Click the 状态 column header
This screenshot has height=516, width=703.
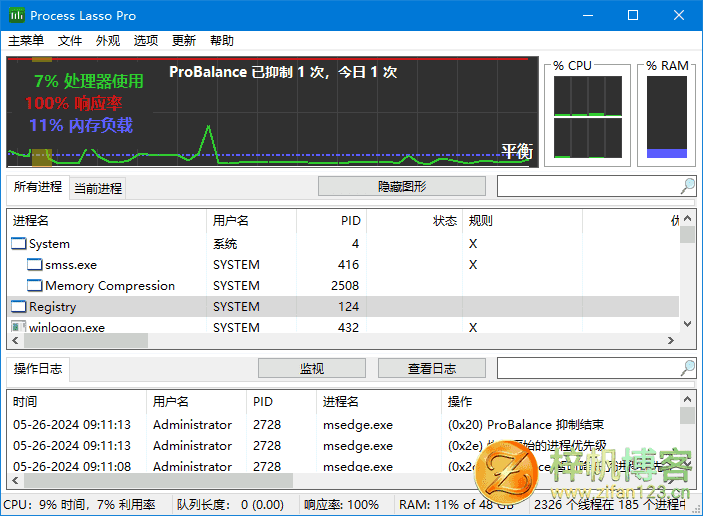(x=414, y=221)
